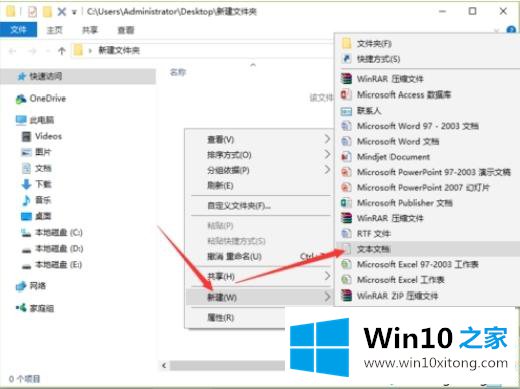Click the PowerPoint 97-2003 演示文稿 icon
Screen dimensions: 520x389
click(x=346, y=172)
